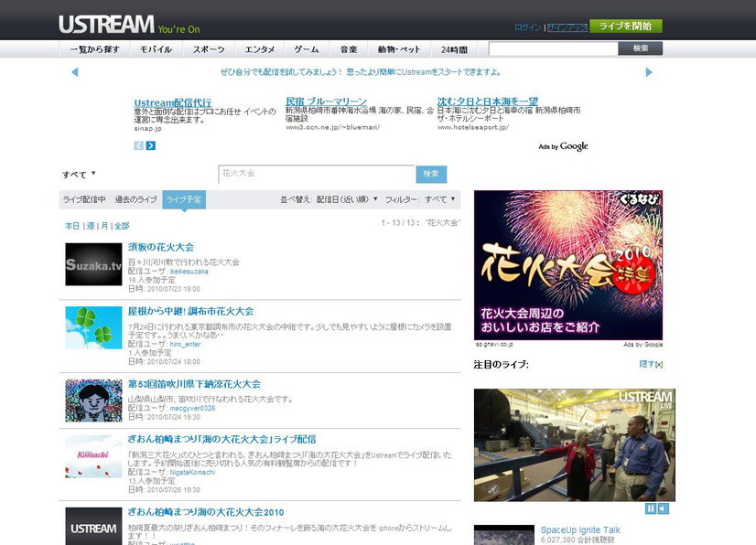Open user macgyver0326 profile
This screenshot has width=756, height=545.
point(192,408)
